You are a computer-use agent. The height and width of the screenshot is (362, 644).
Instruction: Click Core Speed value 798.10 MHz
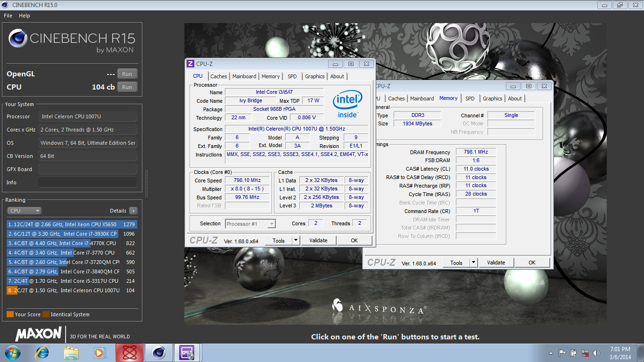point(247,181)
